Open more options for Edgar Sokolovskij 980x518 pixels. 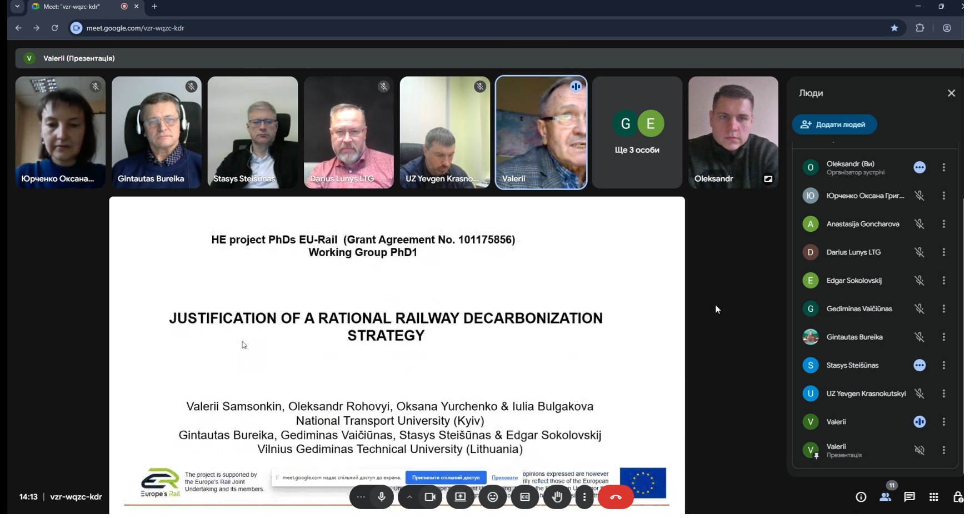point(943,281)
